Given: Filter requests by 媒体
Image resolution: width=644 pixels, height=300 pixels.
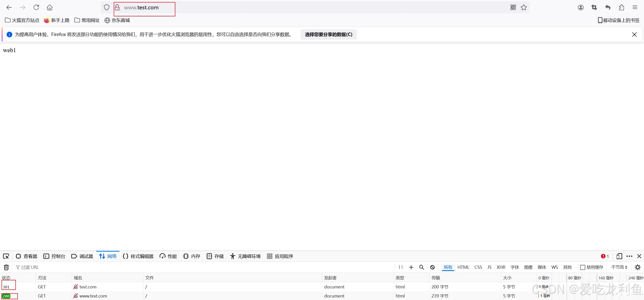Looking at the screenshot, I should click(x=542, y=267).
